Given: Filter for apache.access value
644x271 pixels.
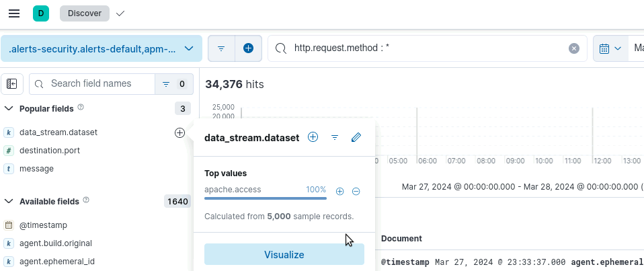Looking at the screenshot, I should tap(339, 191).
